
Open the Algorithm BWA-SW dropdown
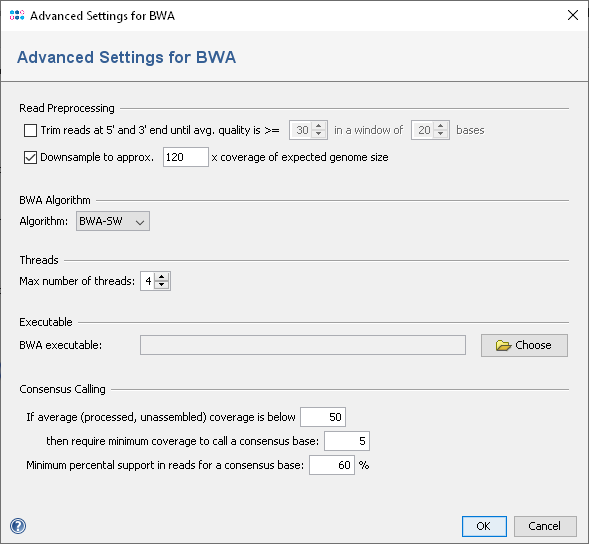point(113,221)
